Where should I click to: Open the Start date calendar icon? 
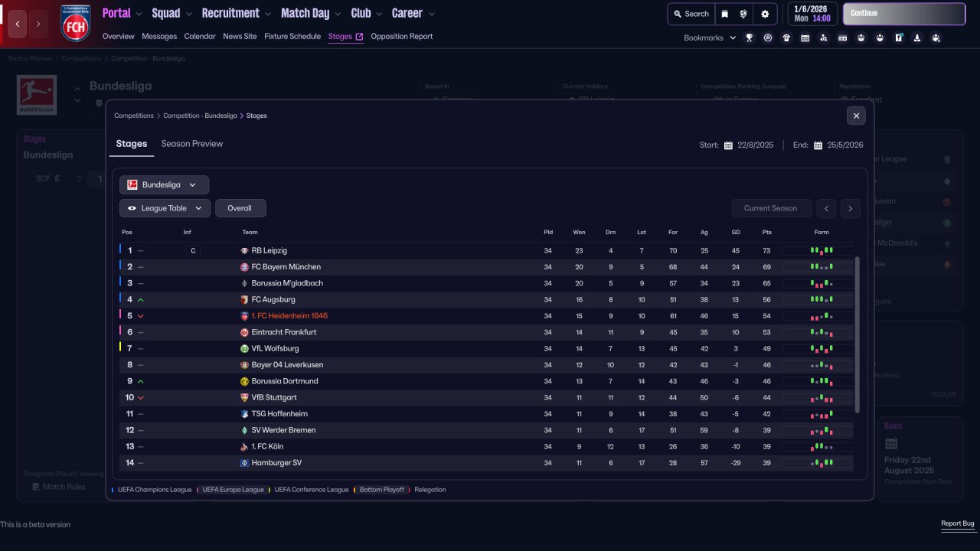(x=729, y=145)
